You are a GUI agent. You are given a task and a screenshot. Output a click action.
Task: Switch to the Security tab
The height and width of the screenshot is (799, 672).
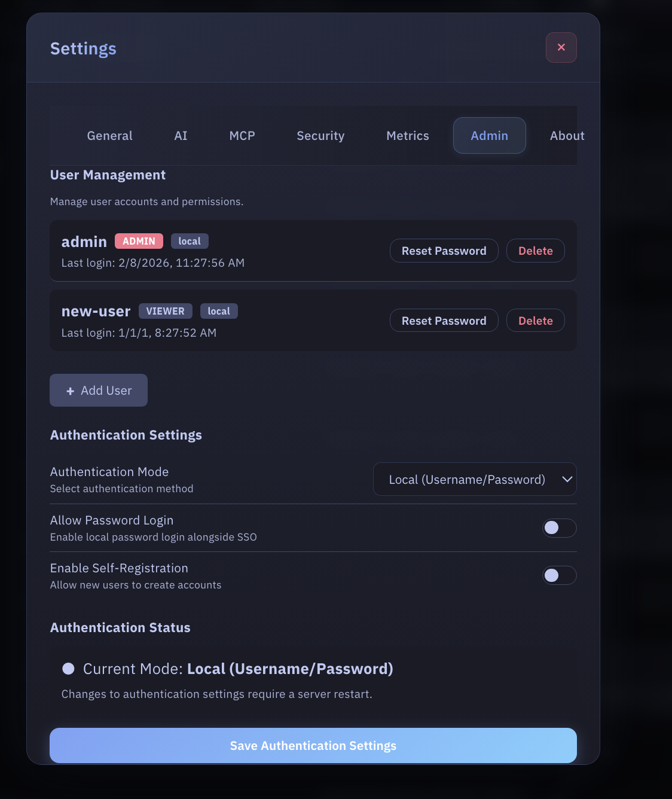(x=320, y=135)
